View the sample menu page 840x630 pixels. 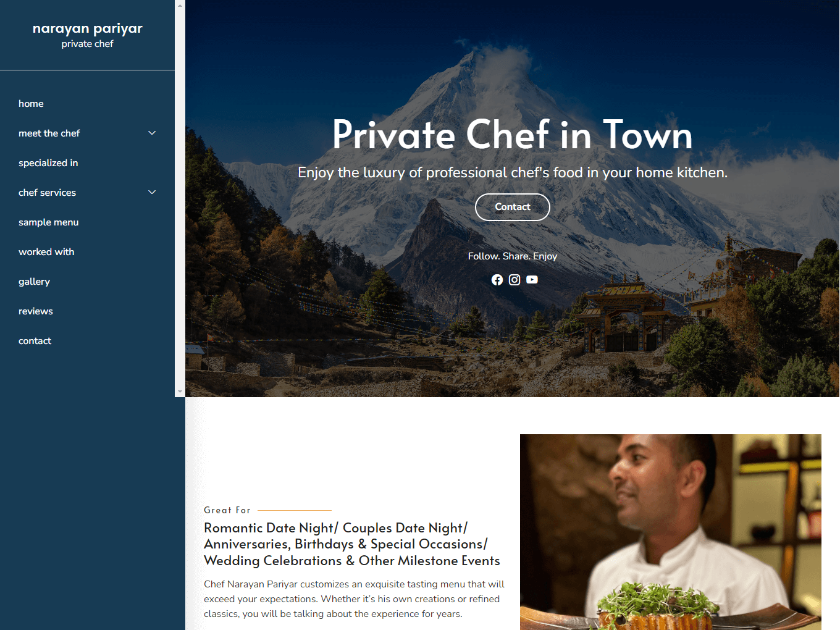[x=48, y=222]
